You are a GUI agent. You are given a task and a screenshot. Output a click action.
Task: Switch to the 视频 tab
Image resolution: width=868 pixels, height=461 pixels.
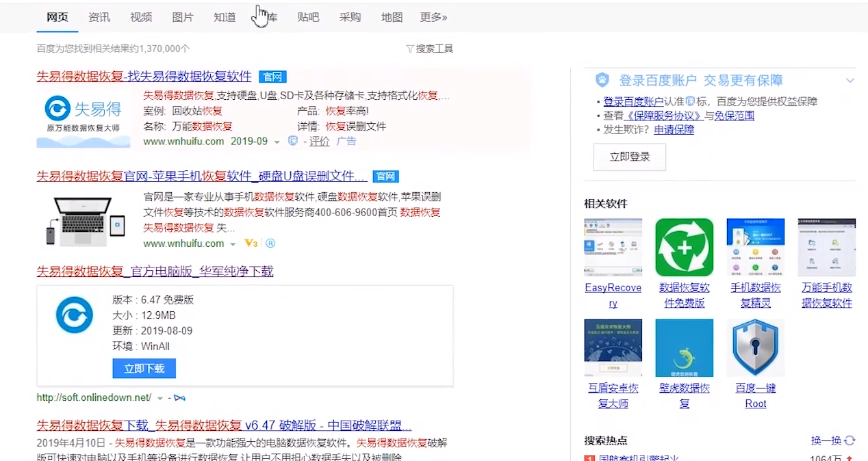point(141,17)
